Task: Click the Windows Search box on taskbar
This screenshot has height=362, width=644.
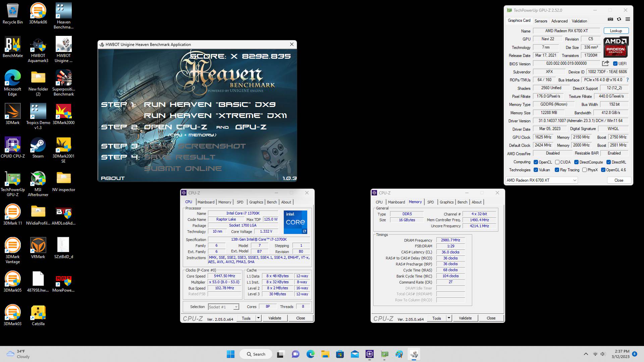Action: tap(256, 354)
